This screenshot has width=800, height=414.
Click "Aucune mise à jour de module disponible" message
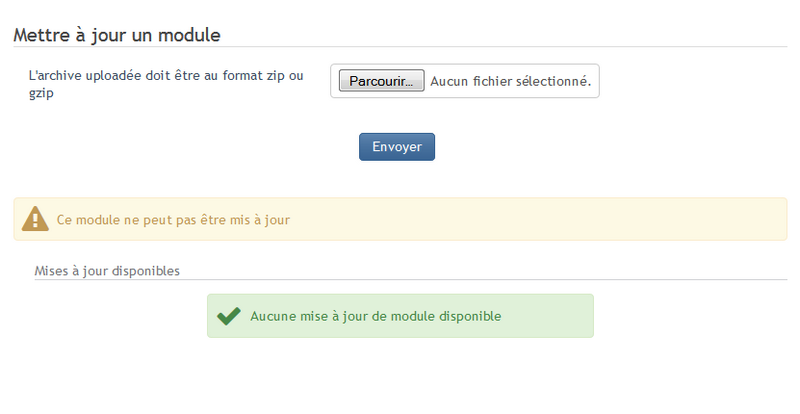(x=375, y=316)
